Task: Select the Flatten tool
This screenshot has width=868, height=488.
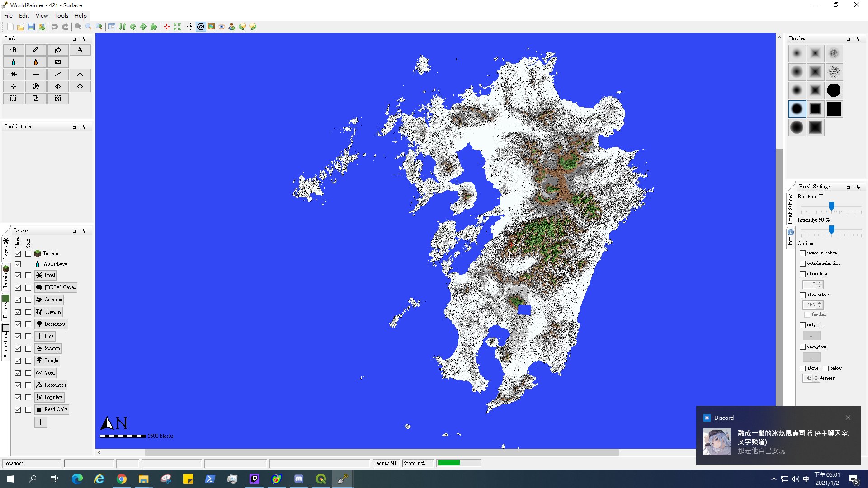Action: pos(36,74)
